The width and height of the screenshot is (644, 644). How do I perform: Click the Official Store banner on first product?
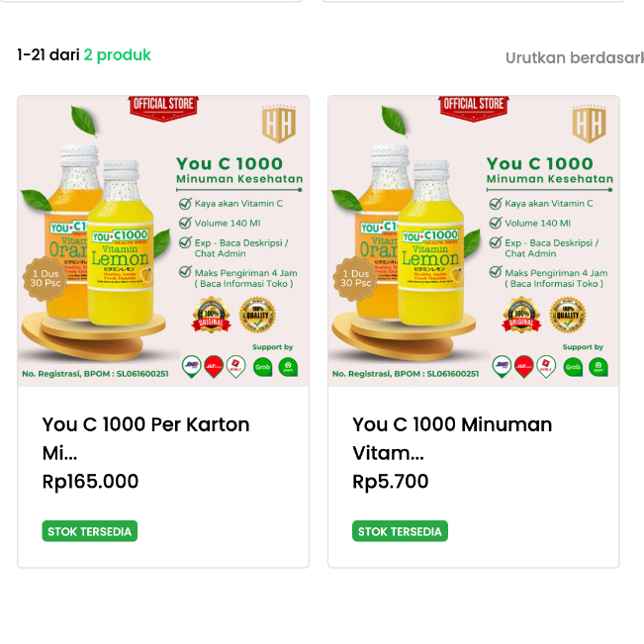tap(164, 107)
